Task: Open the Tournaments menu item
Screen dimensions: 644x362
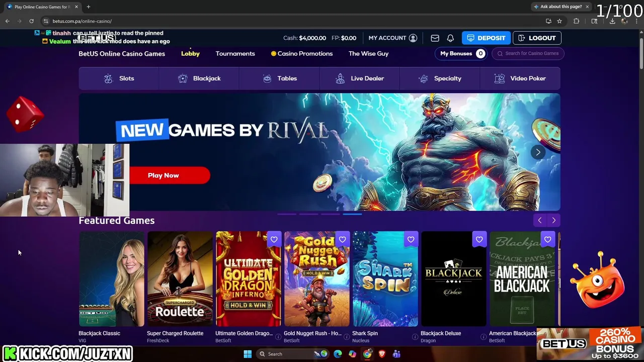Action: click(235, 53)
